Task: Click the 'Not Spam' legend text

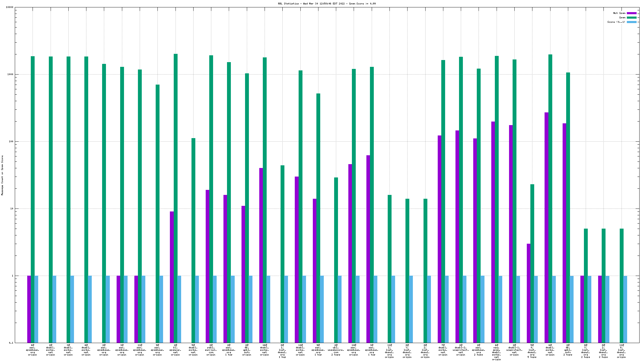Action: tap(619, 13)
